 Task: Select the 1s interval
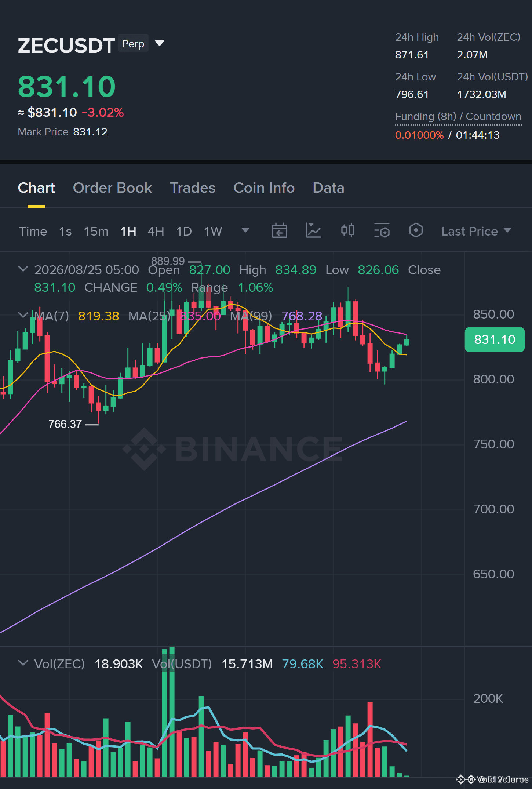pos(65,231)
